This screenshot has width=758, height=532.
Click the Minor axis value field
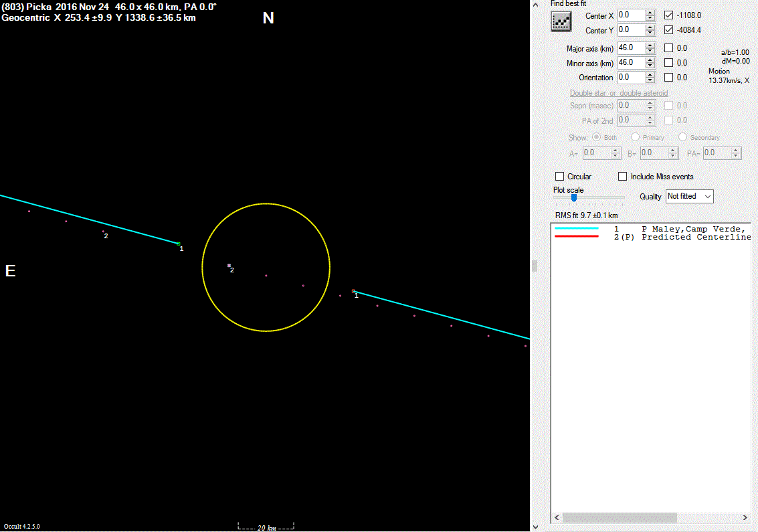632,62
